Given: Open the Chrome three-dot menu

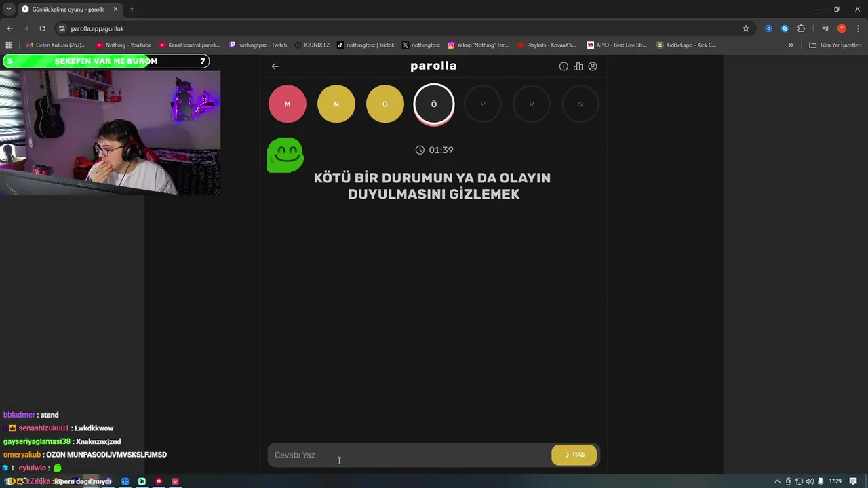Looking at the screenshot, I should point(857,28).
